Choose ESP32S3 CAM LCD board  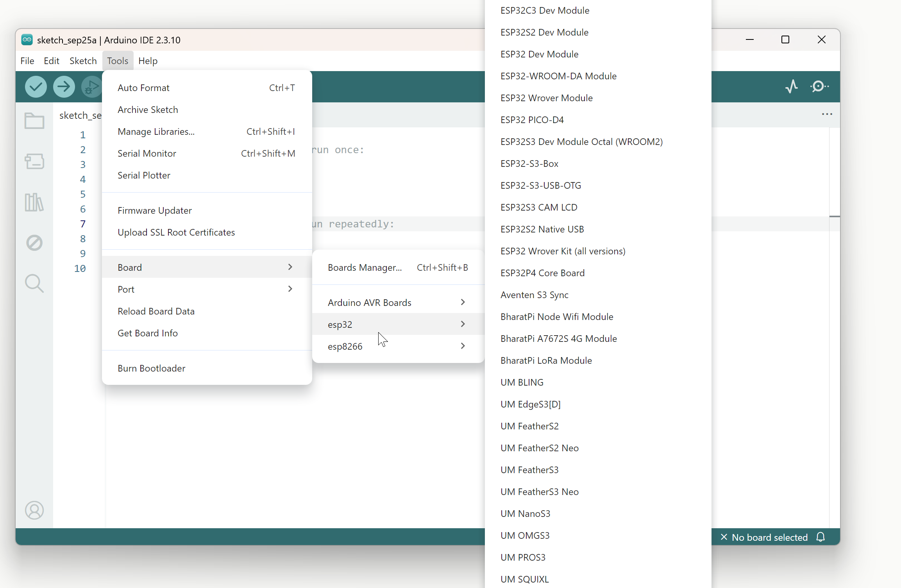(598, 207)
